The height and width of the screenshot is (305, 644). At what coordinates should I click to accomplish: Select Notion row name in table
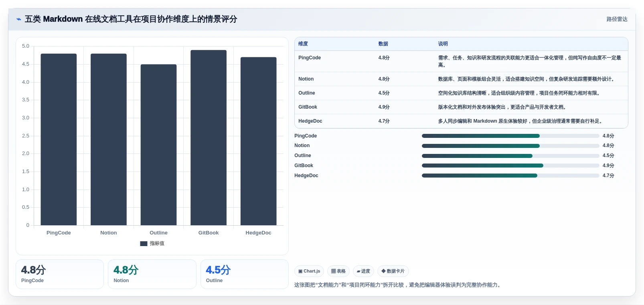tap(306, 79)
